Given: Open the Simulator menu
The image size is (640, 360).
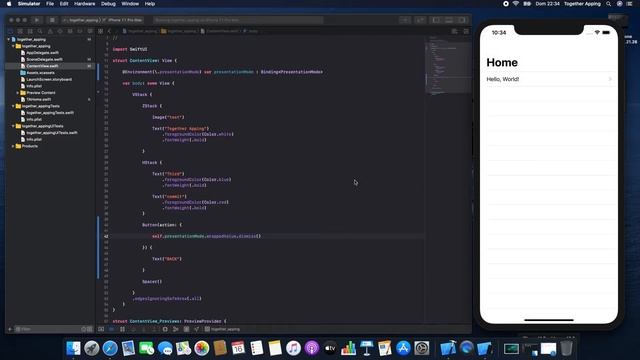Looking at the screenshot, I should pos(29,4).
